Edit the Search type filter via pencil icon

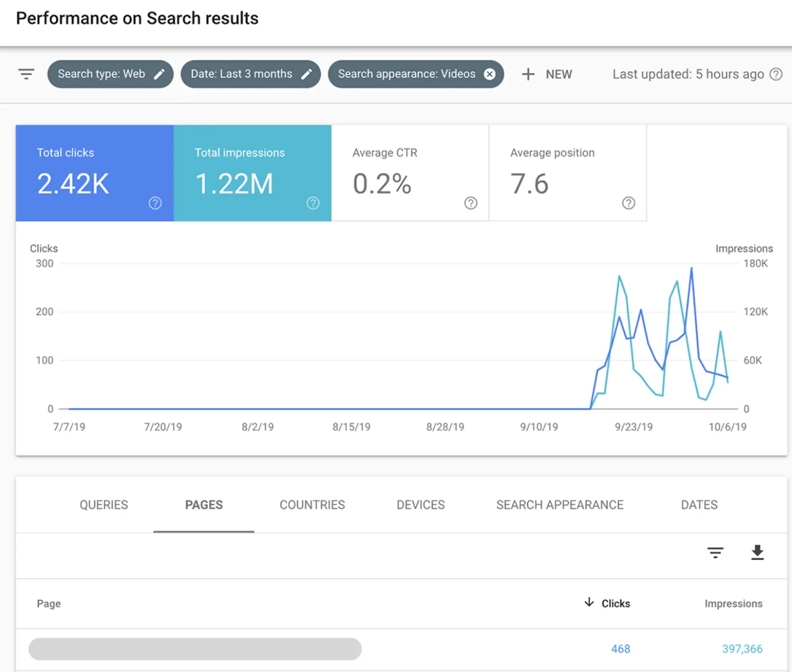pos(160,74)
